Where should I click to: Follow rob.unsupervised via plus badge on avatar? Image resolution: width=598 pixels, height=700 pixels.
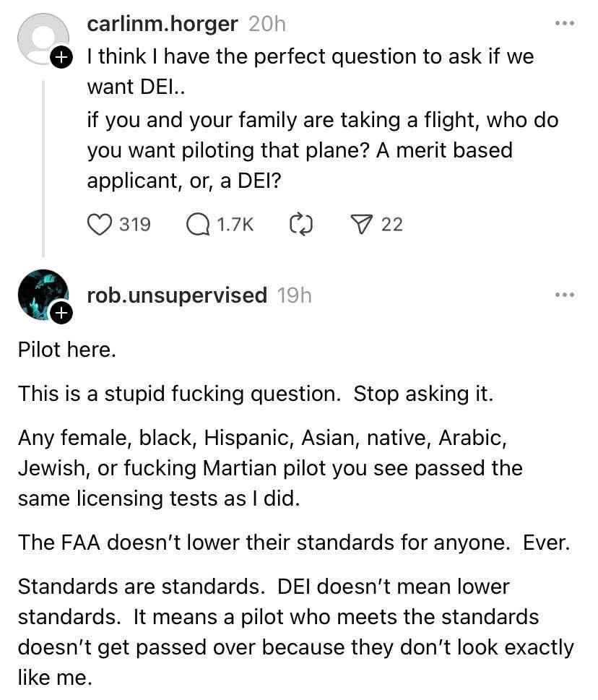click(x=61, y=313)
